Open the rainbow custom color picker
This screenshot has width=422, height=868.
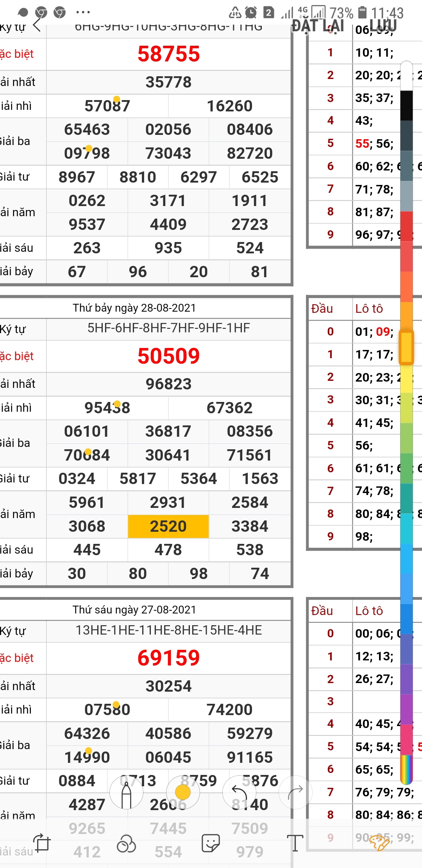tap(406, 769)
